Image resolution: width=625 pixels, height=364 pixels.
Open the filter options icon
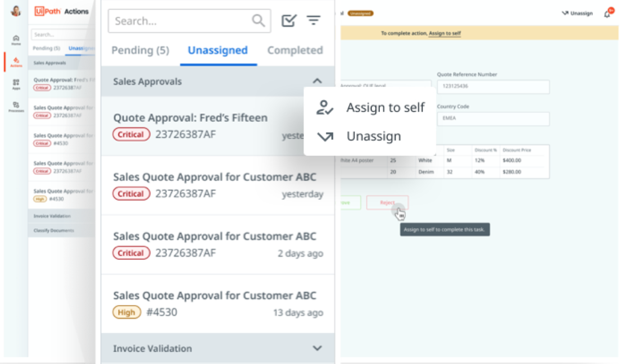pos(313,21)
